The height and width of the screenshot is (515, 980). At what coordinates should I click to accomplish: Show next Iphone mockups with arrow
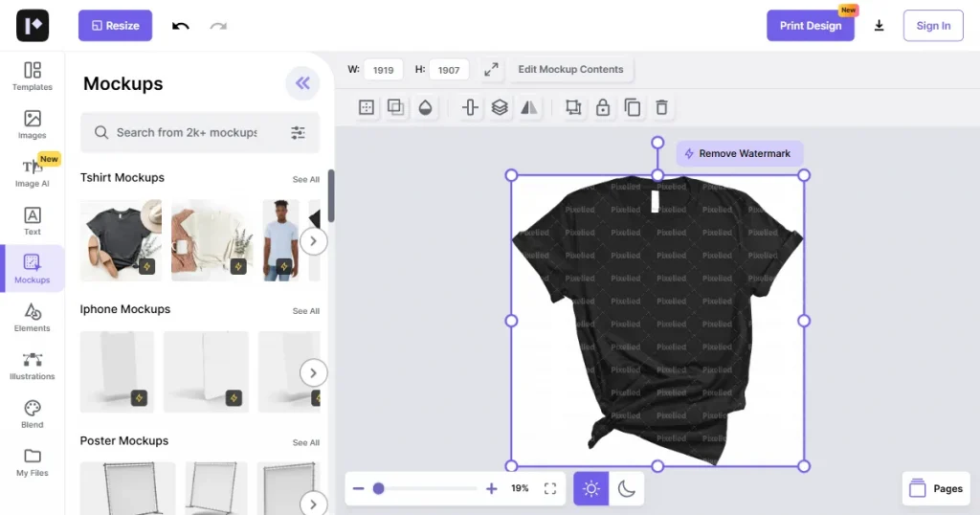[x=313, y=373]
